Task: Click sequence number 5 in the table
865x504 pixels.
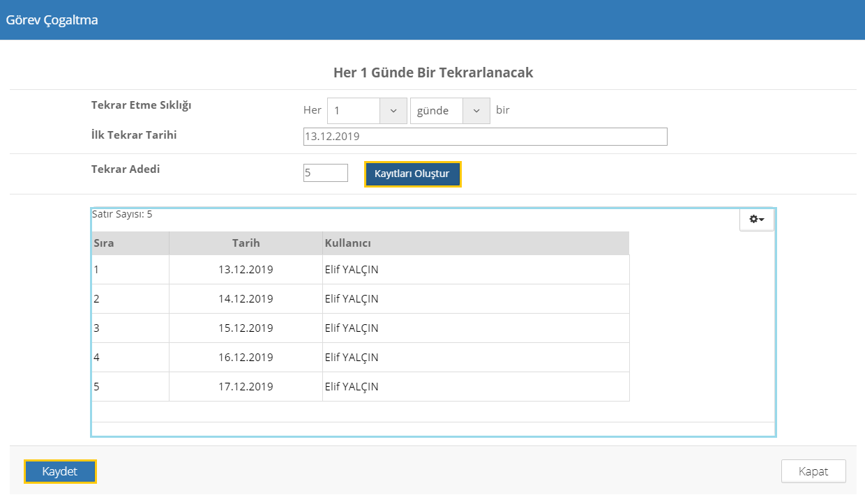Action: pyautogui.click(x=96, y=387)
